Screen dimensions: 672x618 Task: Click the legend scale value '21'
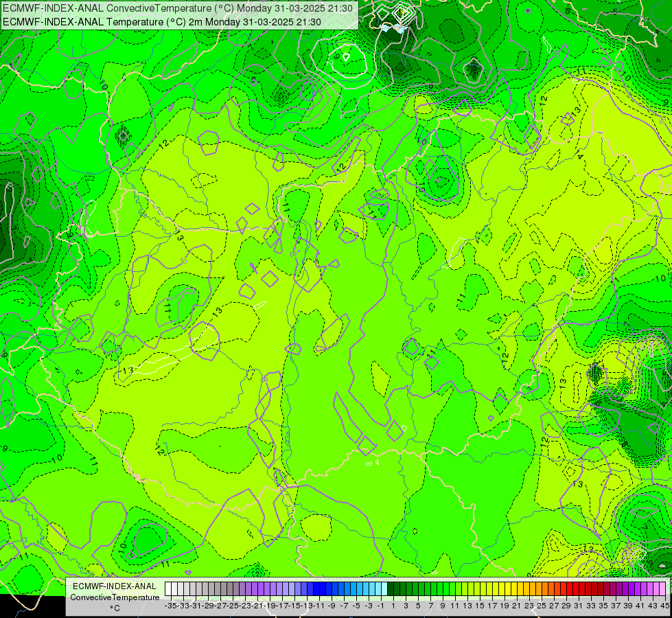coord(516,606)
